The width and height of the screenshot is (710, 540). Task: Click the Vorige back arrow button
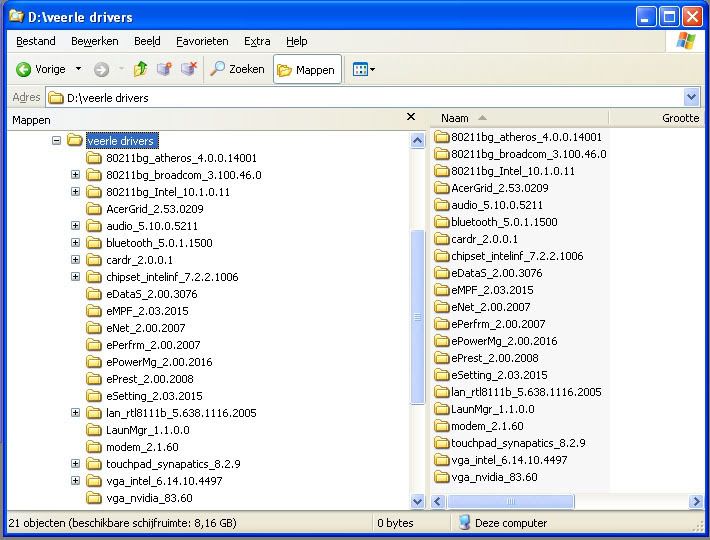[x=40, y=70]
